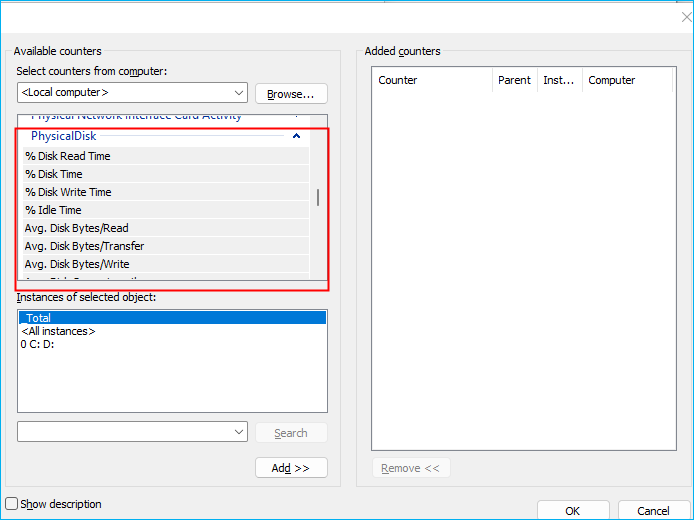Click the Add >> button
The width and height of the screenshot is (694, 520).
click(291, 468)
